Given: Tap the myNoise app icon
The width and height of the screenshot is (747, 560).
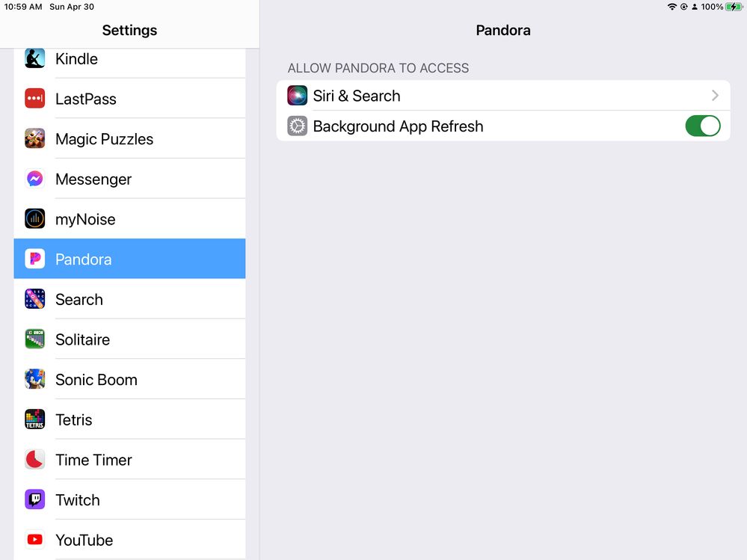Looking at the screenshot, I should (x=34, y=219).
